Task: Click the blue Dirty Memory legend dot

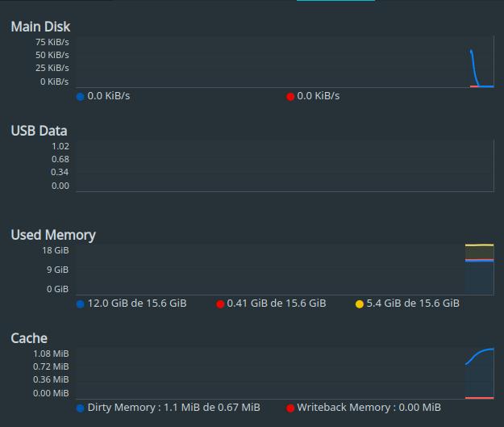Action: click(x=81, y=408)
